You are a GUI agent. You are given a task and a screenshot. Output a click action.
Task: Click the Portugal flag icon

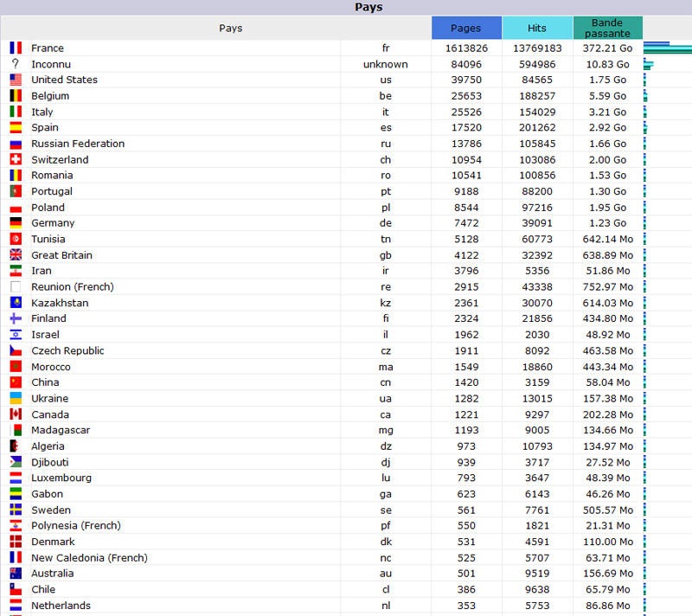click(16, 191)
